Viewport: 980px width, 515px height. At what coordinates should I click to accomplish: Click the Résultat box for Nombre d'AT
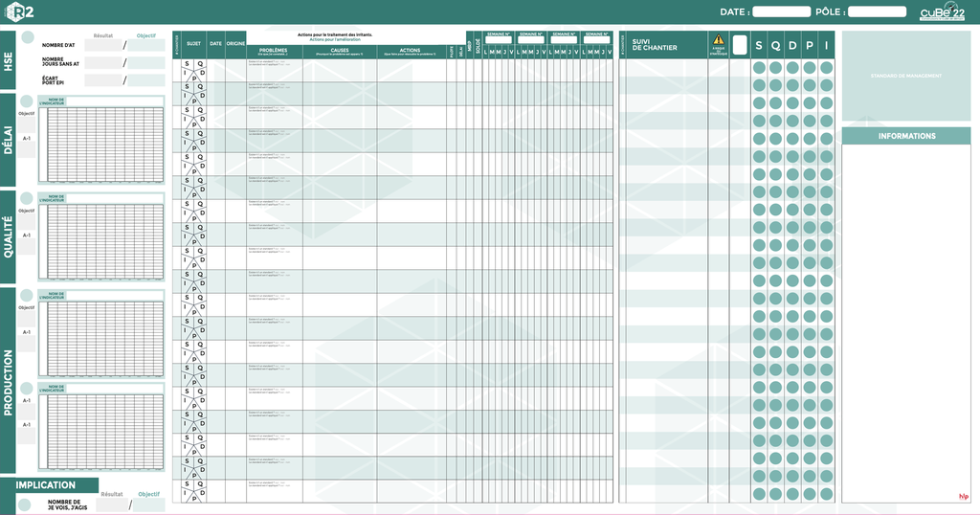(x=103, y=45)
